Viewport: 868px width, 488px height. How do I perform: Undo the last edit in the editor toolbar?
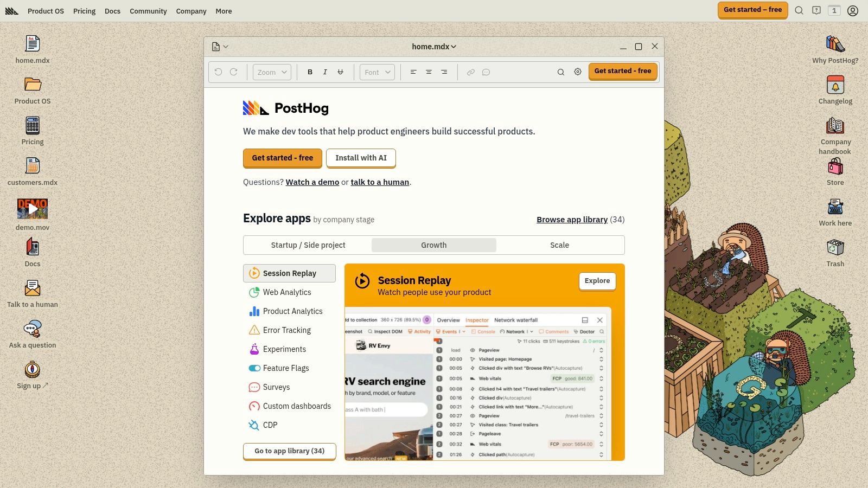tap(219, 72)
